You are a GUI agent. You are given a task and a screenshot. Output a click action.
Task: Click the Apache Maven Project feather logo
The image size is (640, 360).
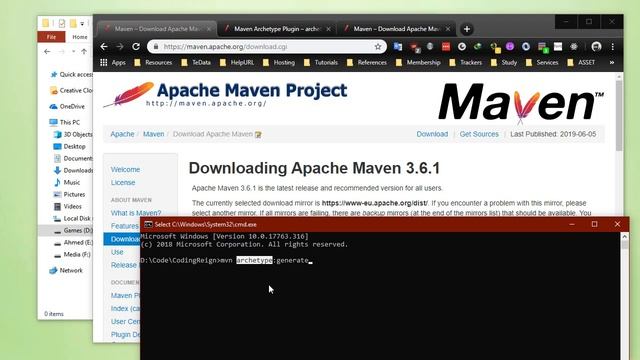[225, 94]
